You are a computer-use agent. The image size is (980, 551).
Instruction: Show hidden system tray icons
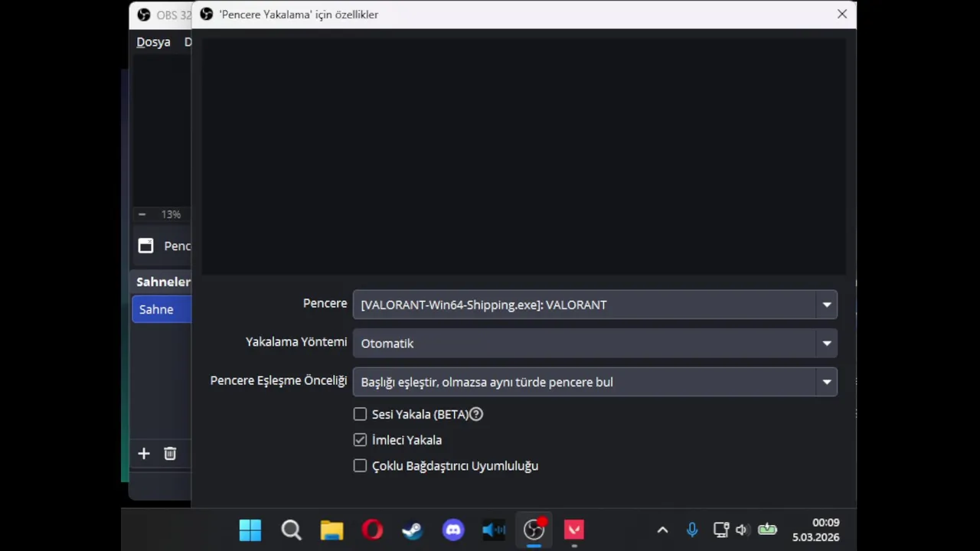tap(662, 530)
